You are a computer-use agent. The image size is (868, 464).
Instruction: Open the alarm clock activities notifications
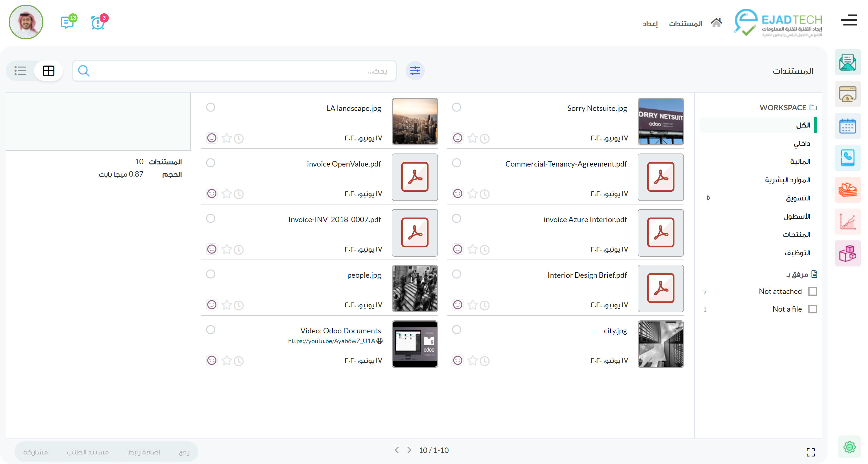point(98,23)
